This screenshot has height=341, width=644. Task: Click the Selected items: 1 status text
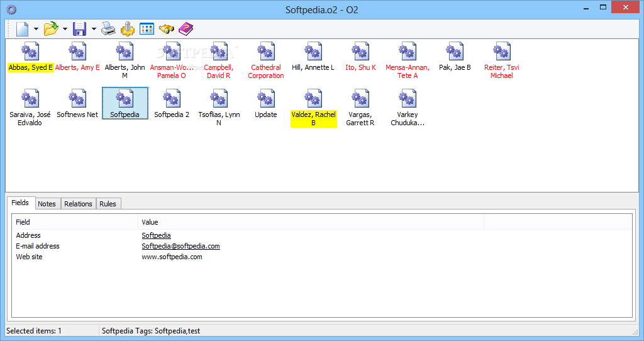click(34, 331)
